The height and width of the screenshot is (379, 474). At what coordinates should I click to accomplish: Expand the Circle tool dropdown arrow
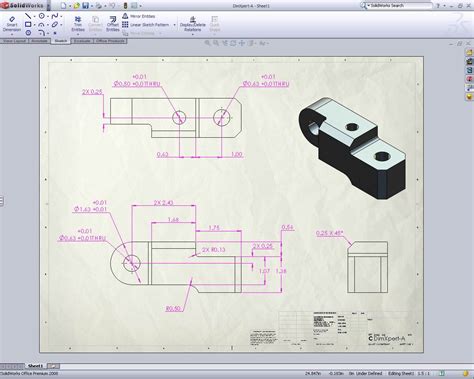click(48, 16)
